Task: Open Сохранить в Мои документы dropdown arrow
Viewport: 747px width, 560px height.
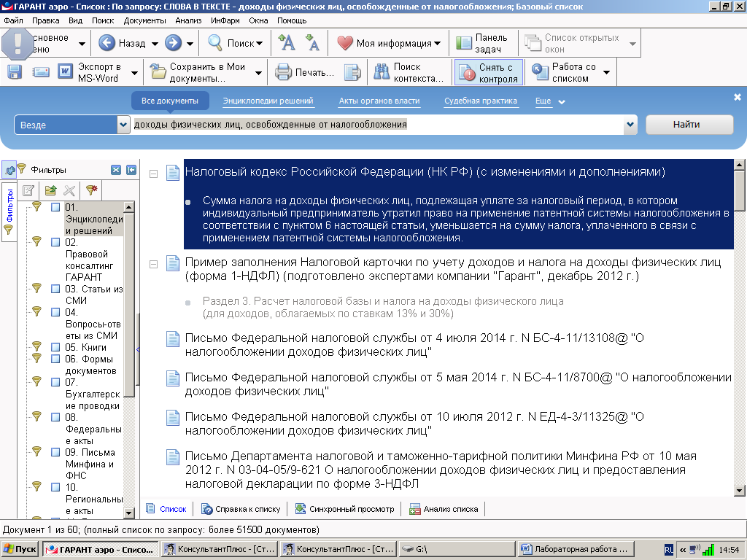Action: point(258,73)
